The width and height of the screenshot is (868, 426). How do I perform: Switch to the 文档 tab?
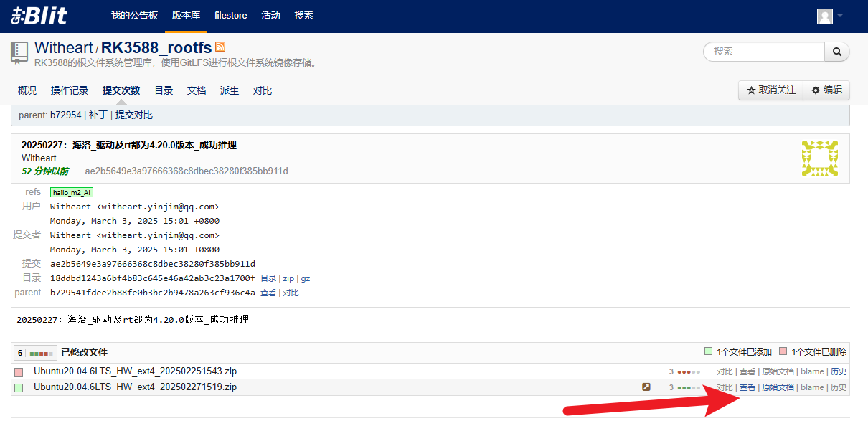coord(197,90)
